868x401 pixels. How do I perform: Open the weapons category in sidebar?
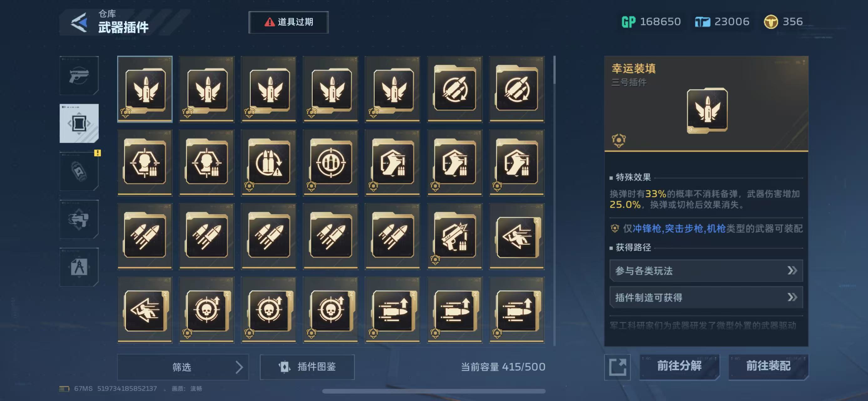click(79, 76)
